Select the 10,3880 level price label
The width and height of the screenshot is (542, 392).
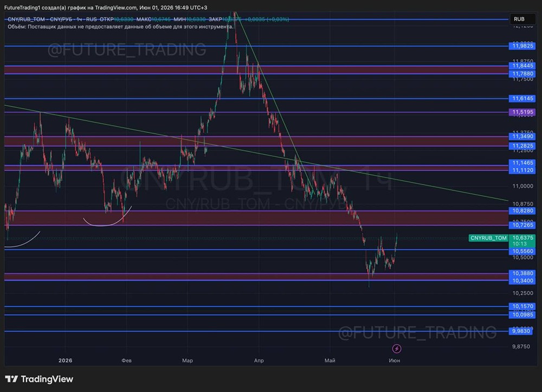click(x=522, y=273)
